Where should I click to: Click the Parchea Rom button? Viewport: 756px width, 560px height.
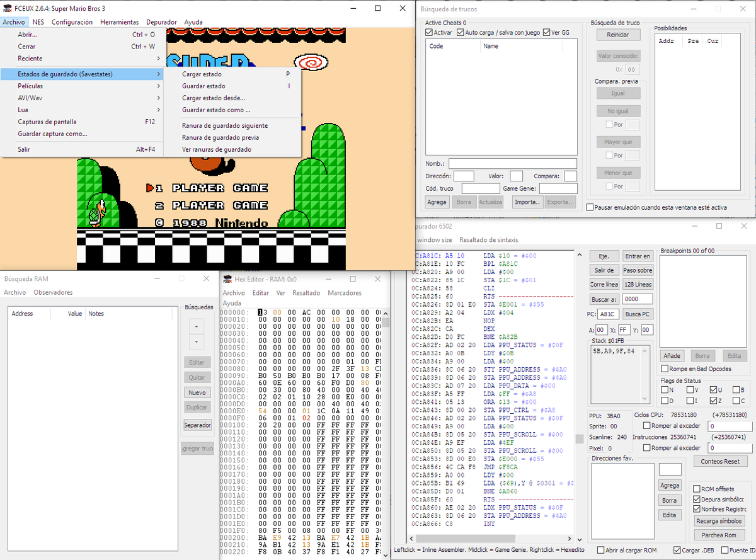coord(719,535)
